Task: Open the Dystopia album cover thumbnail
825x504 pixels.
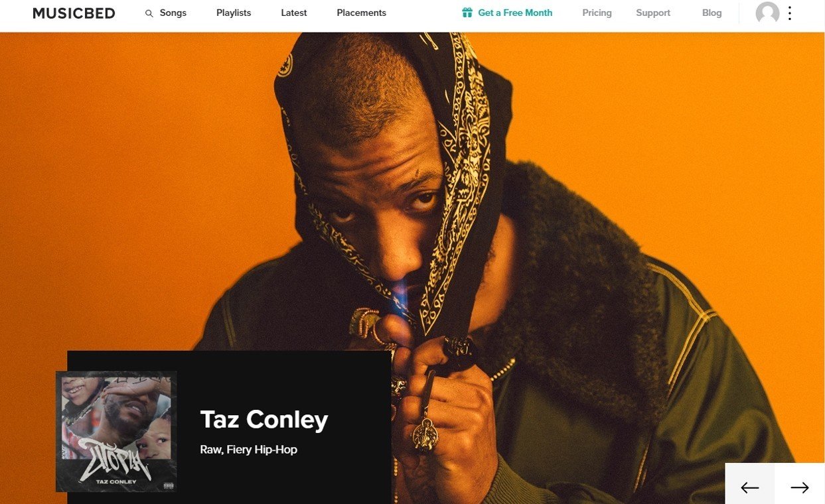Action: [x=116, y=432]
